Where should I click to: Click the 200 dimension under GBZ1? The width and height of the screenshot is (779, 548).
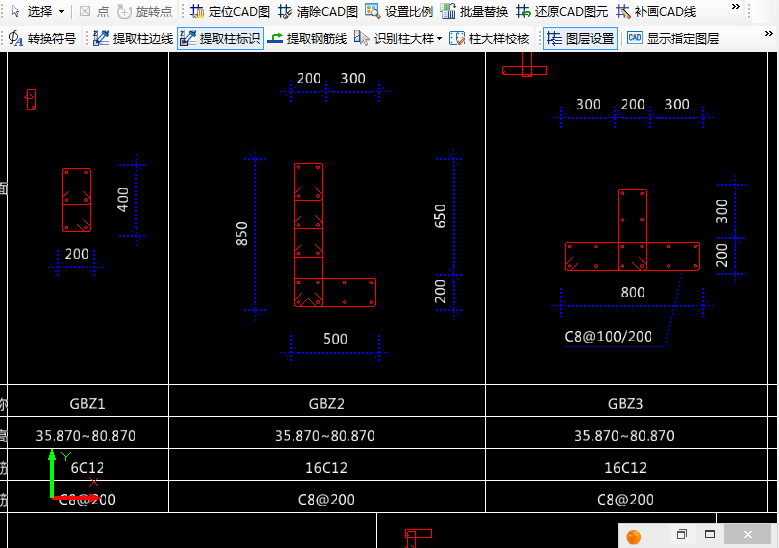click(77, 254)
